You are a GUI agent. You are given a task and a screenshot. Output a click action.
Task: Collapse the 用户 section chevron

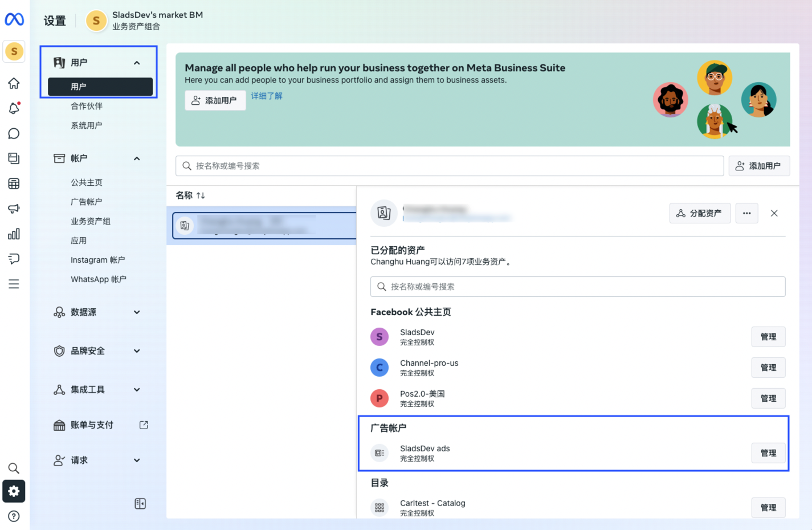(137, 63)
